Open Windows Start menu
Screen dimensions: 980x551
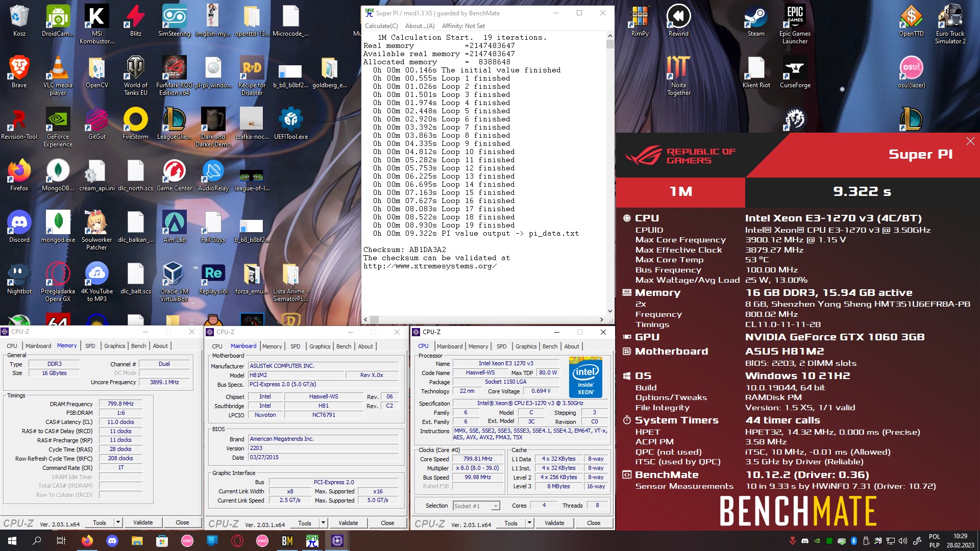coord(12,540)
